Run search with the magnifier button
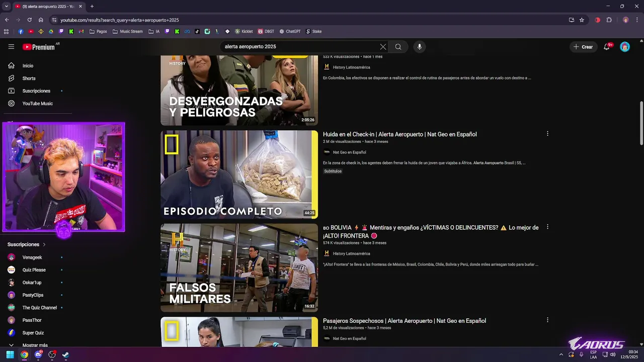This screenshot has width=644, height=362. (x=398, y=47)
